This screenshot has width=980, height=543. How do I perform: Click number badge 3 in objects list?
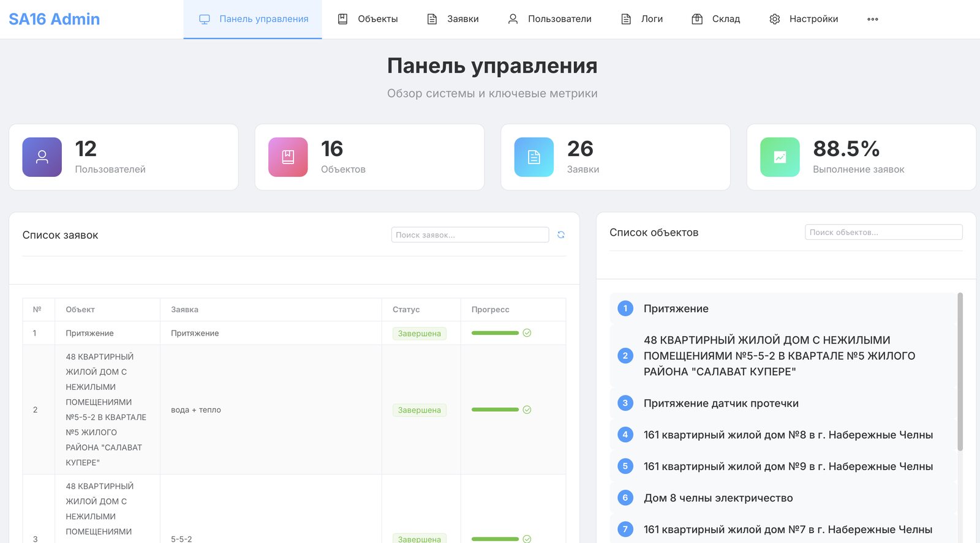pos(625,403)
